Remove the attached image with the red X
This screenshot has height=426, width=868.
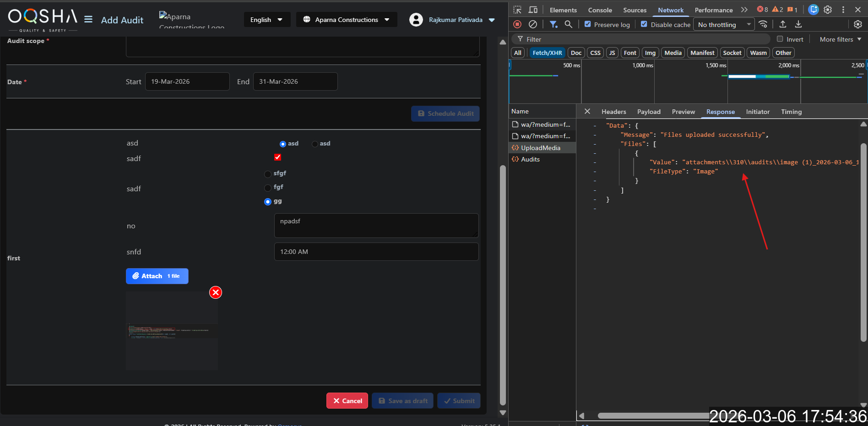(216, 292)
